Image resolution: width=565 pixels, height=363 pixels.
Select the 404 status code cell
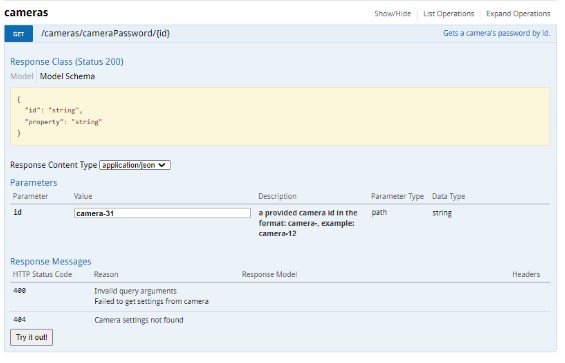[19, 320]
